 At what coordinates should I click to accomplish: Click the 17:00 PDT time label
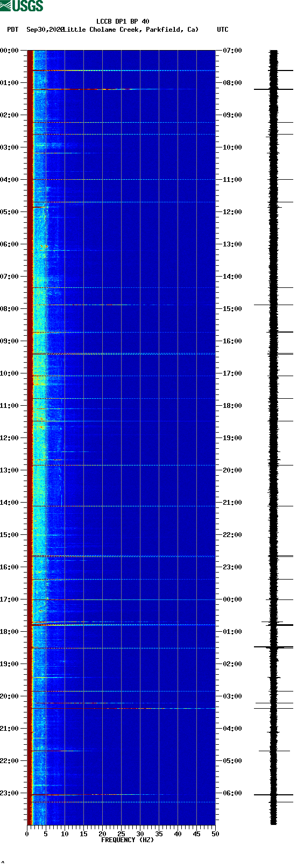(x=10, y=599)
